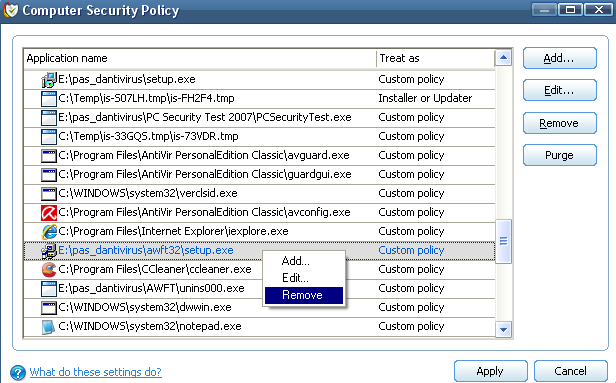Screen dimensions: 616x383
Task: Click Custom policy cell of highlighted awft32 row
Action: coord(411,251)
